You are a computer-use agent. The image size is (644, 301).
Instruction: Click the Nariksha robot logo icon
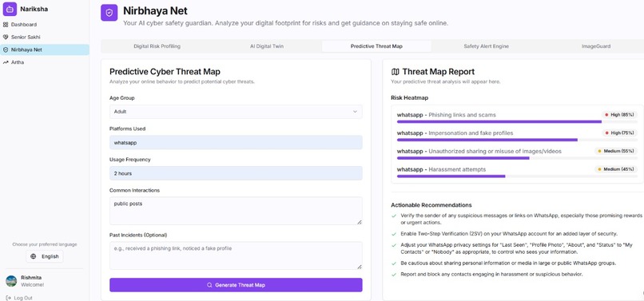[10, 9]
